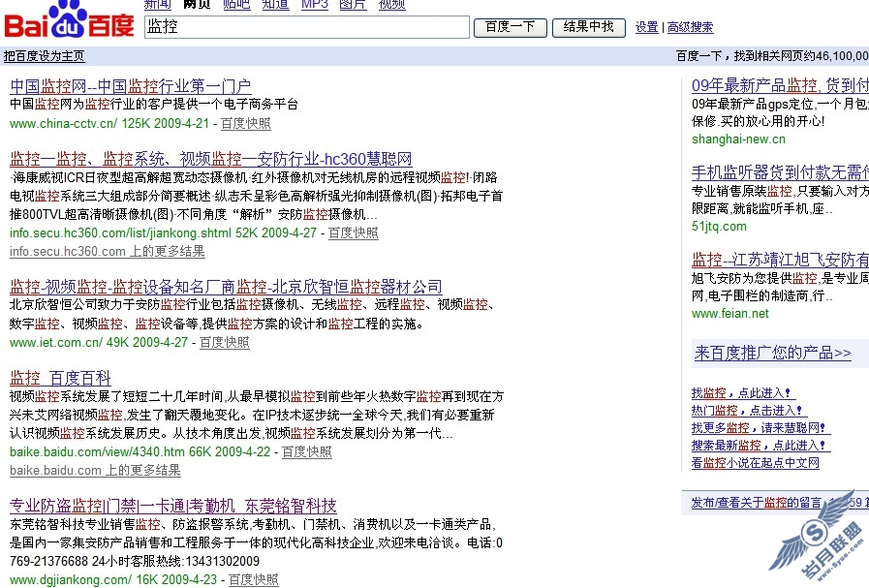This screenshot has width=869, height=588.
Task: Show more results from info.secu.hc360.com
Action: [x=108, y=252]
